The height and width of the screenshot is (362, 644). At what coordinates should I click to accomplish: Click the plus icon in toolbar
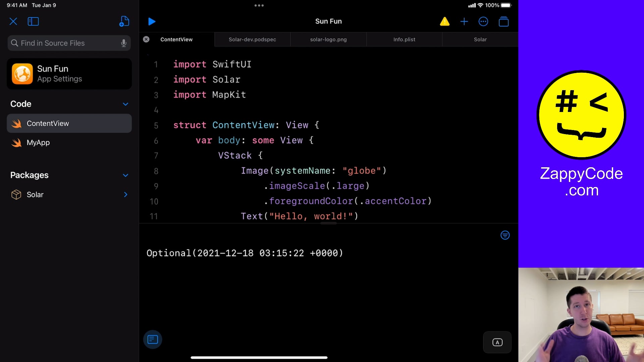coord(464,21)
